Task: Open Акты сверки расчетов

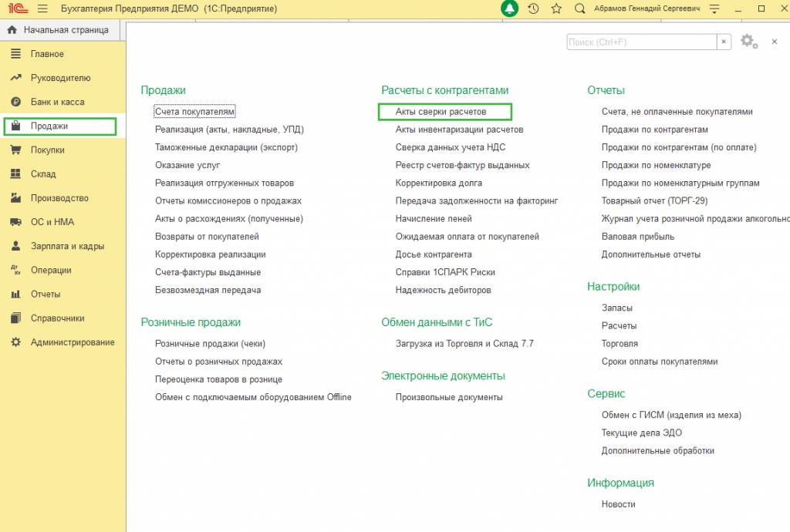Action: [441, 112]
